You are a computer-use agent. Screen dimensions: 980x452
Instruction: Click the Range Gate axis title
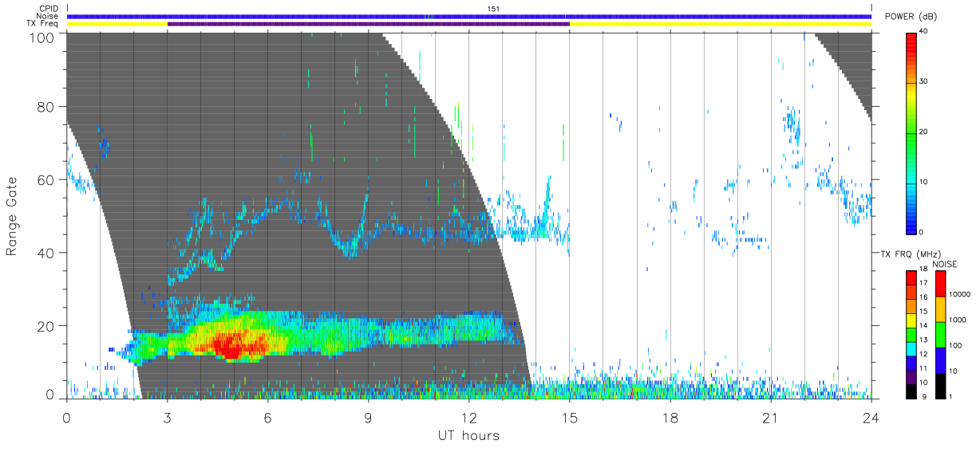12,216
